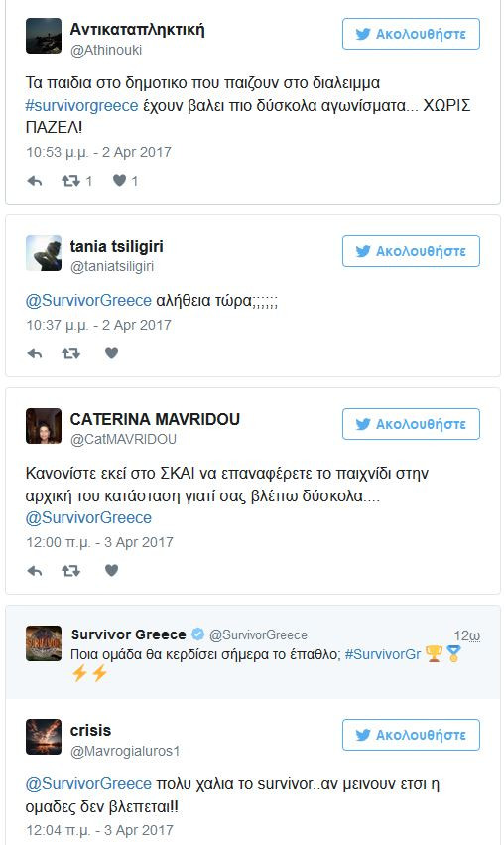
Task: Like CATERINA MAVRIDOU's tweet
Action: coord(111,570)
